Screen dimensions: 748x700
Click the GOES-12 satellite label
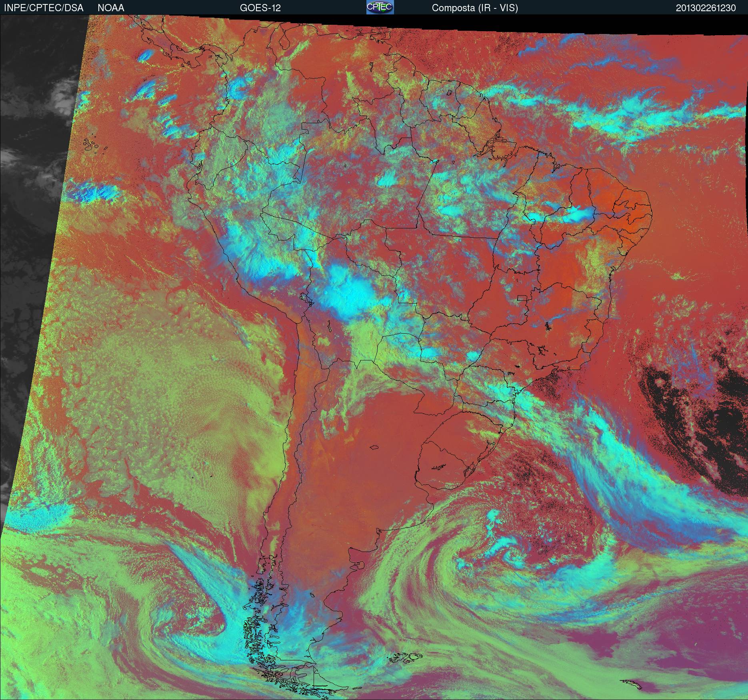pos(260,8)
